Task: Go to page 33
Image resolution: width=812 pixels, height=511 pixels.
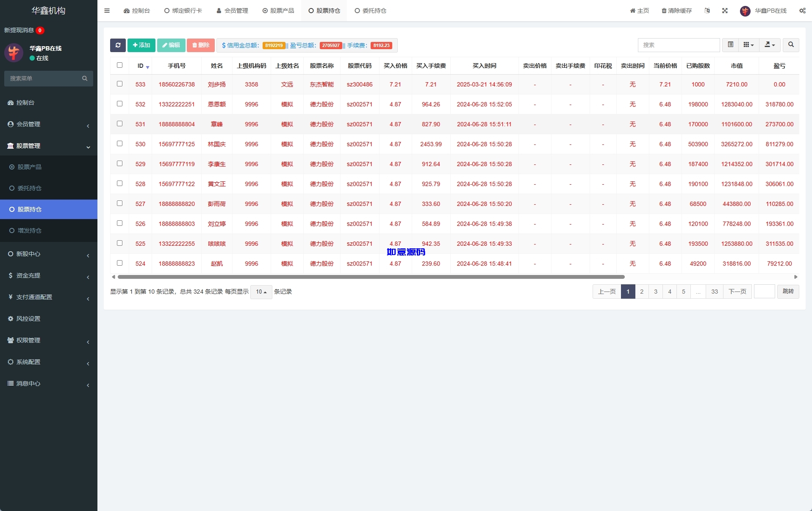Action: pyautogui.click(x=715, y=292)
